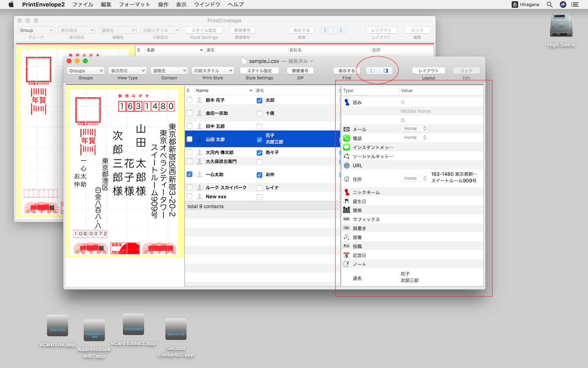Open the 印刷スタイル Print Style dropdown
This screenshot has width=588, height=368.
(x=213, y=71)
